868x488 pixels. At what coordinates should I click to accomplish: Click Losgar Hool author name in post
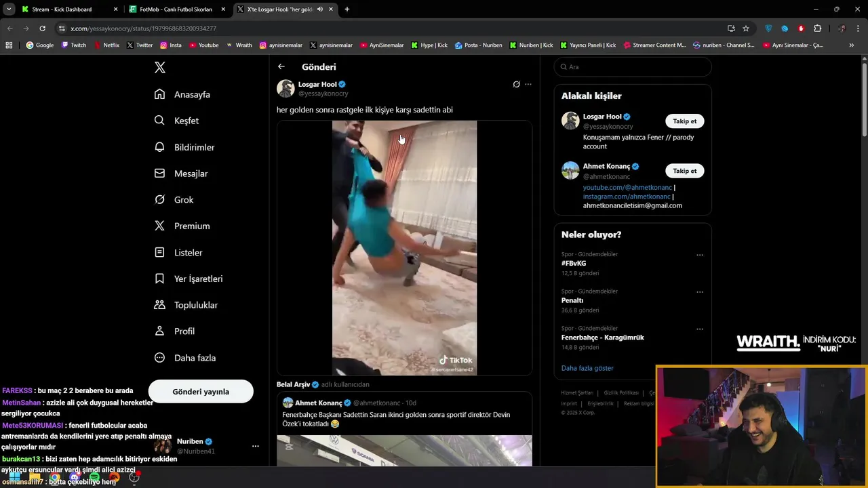[317, 84]
